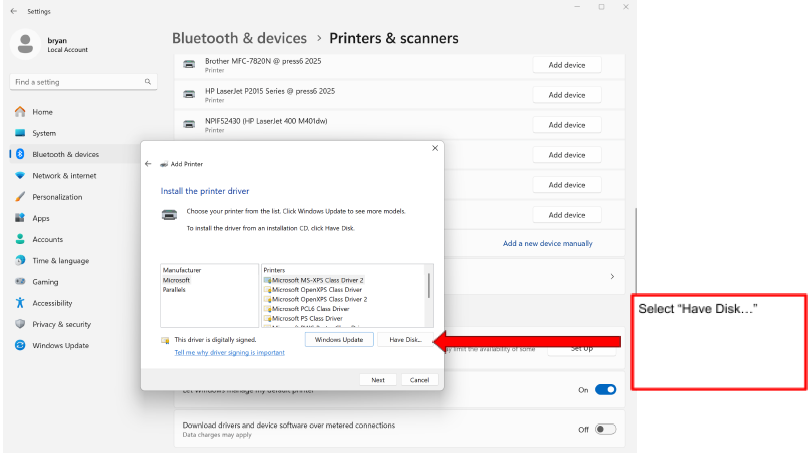The height and width of the screenshot is (453, 811).
Task: Click the Brother MFC-7820N printer icon
Action: (189, 65)
